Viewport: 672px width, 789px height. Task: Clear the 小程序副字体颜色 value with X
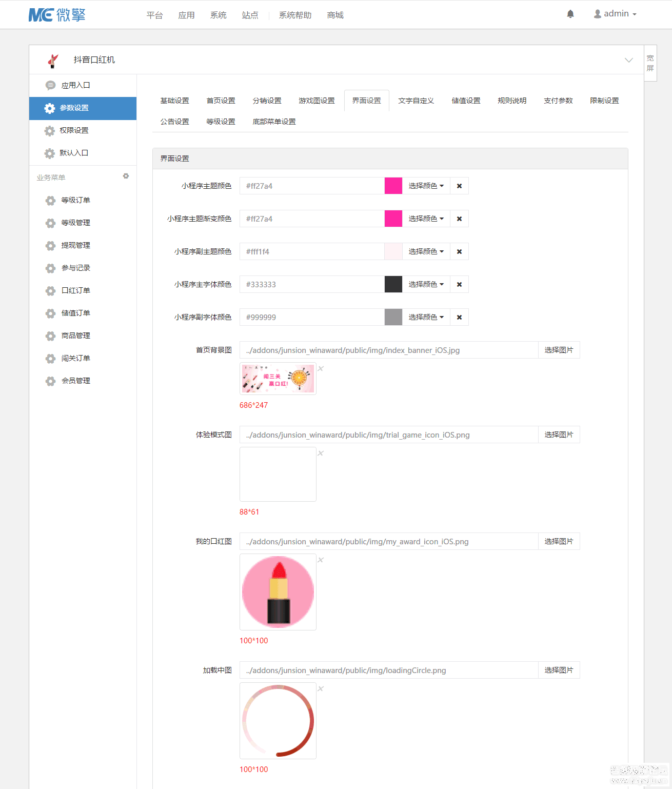click(459, 317)
